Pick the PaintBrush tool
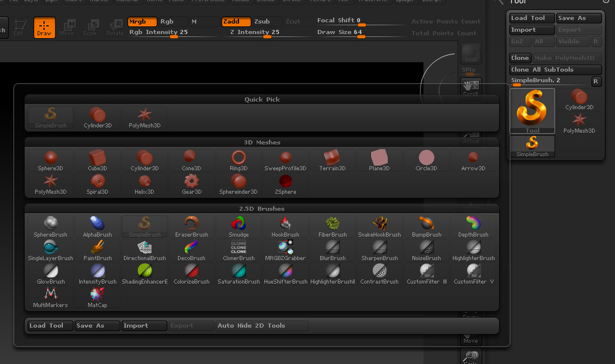The height and width of the screenshot is (364, 615). [98, 250]
